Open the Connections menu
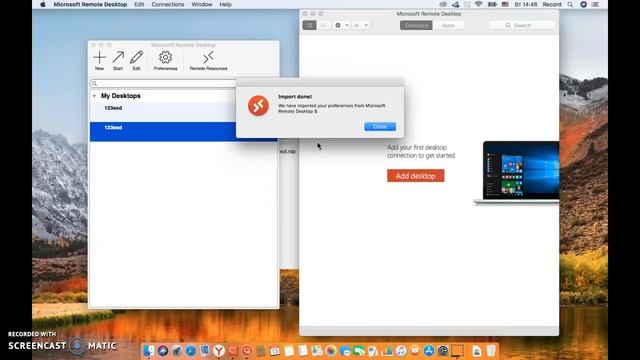Screen dimensions: 640x360 pos(168,4)
